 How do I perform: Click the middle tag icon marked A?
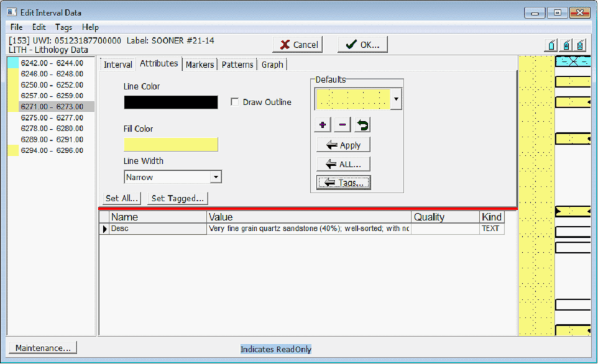click(x=566, y=45)
